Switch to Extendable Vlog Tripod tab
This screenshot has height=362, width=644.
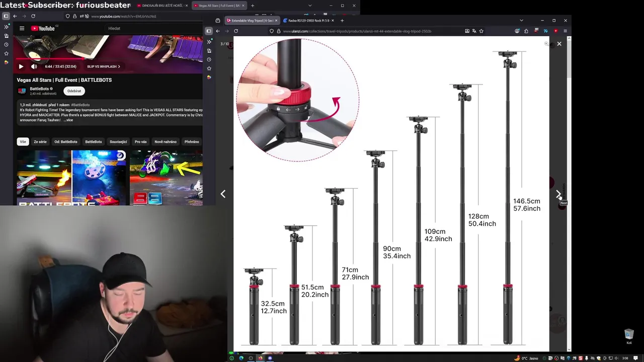(251, 21)
